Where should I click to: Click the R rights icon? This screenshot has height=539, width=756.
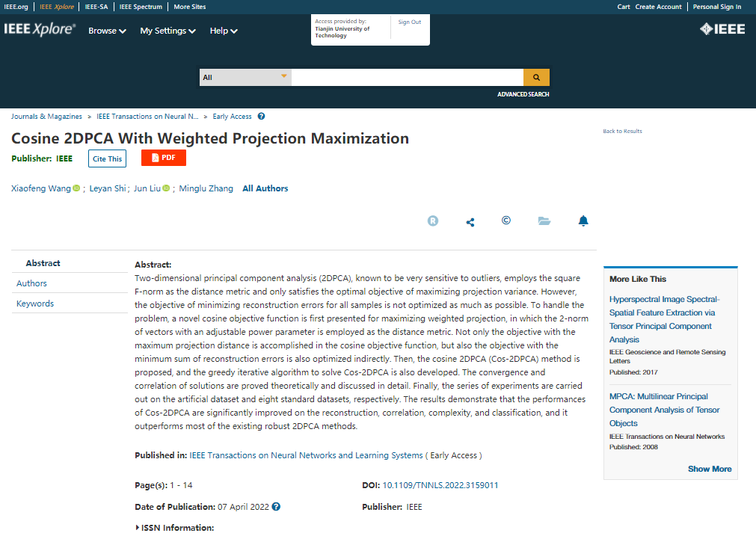(x=432, y=221)
